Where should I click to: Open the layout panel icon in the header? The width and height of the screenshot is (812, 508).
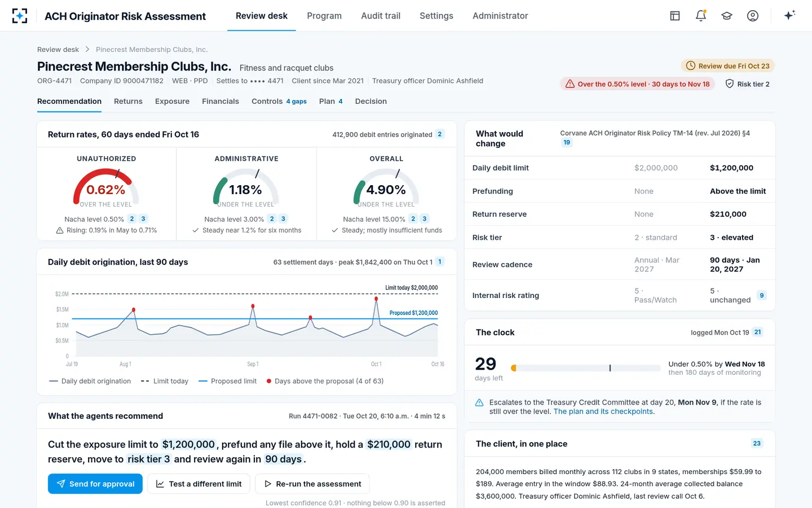pos(675,16)
